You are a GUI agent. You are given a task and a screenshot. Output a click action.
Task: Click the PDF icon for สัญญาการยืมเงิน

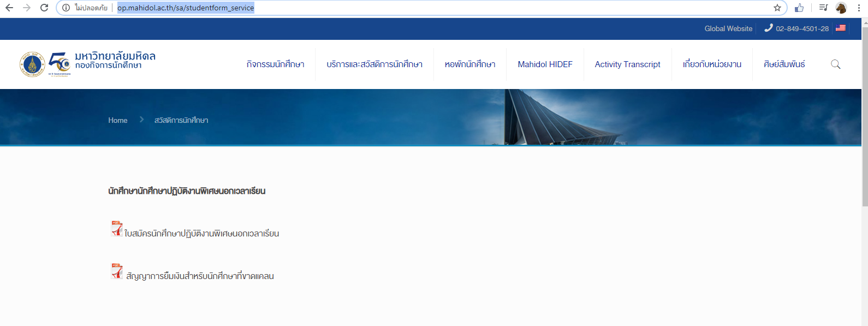pyautogui.click(x=117, y=271)
